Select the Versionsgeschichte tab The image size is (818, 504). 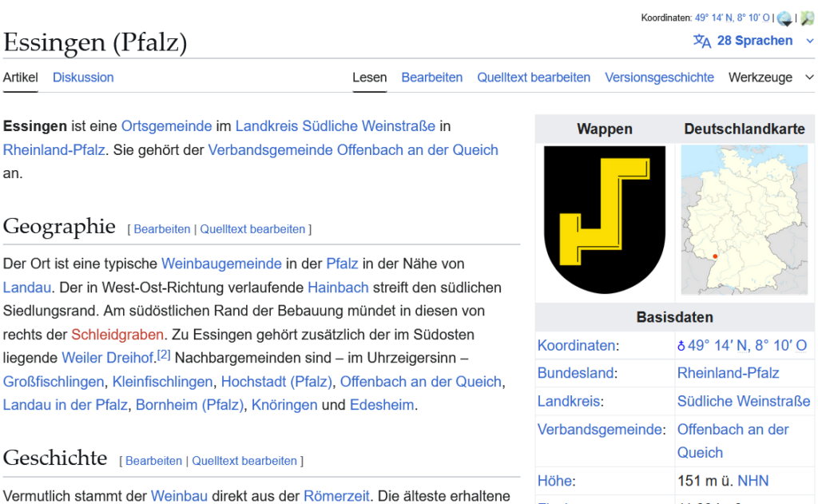click(659, 77)
